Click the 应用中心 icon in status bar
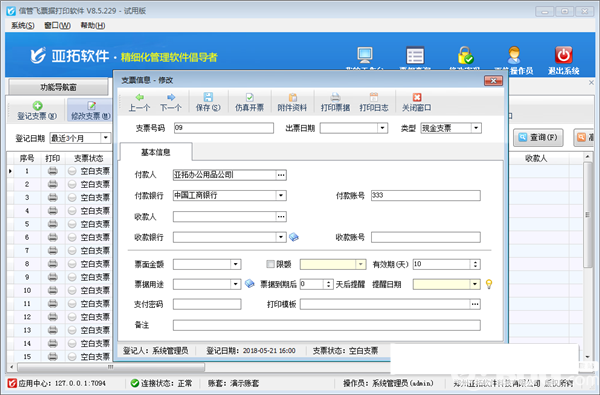 coord(12,383)
